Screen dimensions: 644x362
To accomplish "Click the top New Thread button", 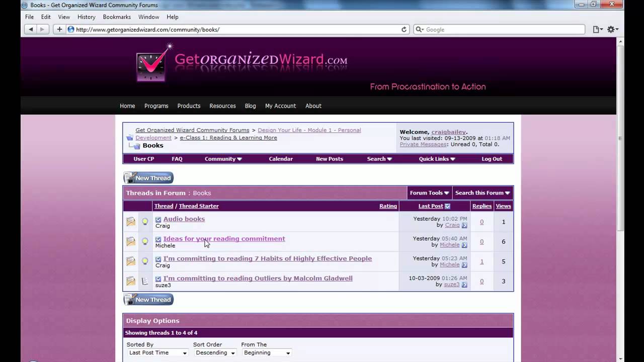I will tap(148, 178).
